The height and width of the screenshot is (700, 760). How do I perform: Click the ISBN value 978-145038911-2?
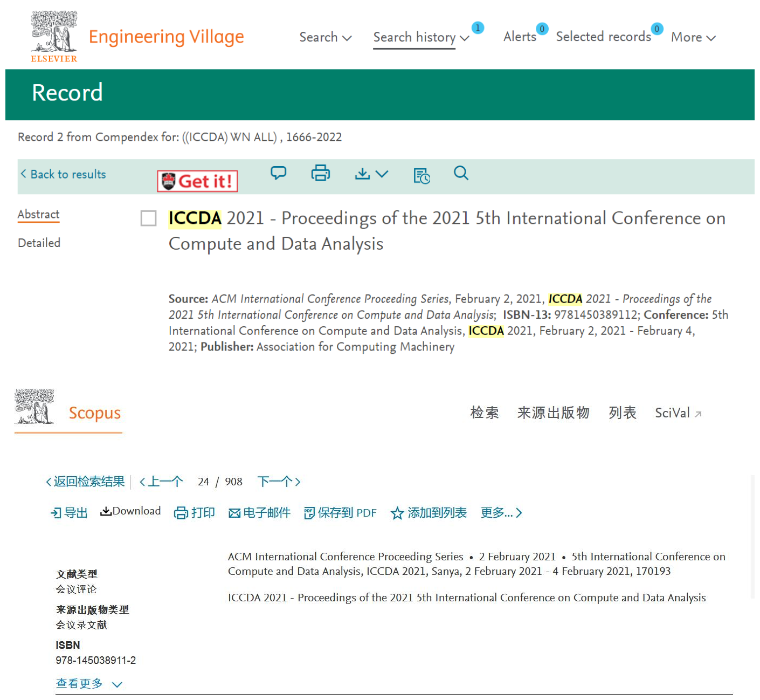96,660
